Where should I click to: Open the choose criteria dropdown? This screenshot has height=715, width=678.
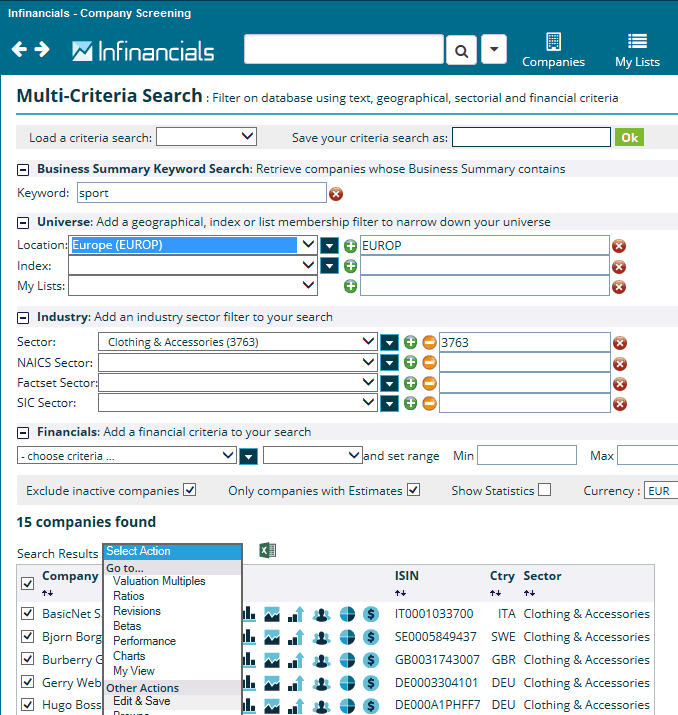point(127,456)
